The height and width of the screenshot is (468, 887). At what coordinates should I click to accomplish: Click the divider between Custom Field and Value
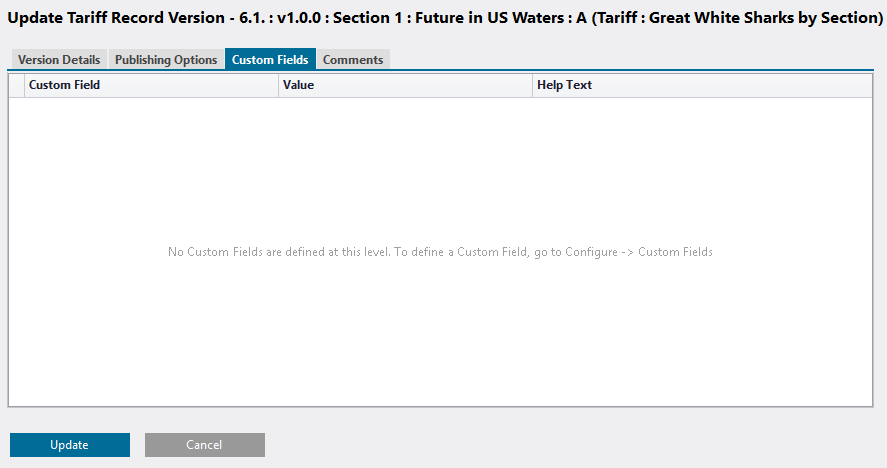(278, 85)
